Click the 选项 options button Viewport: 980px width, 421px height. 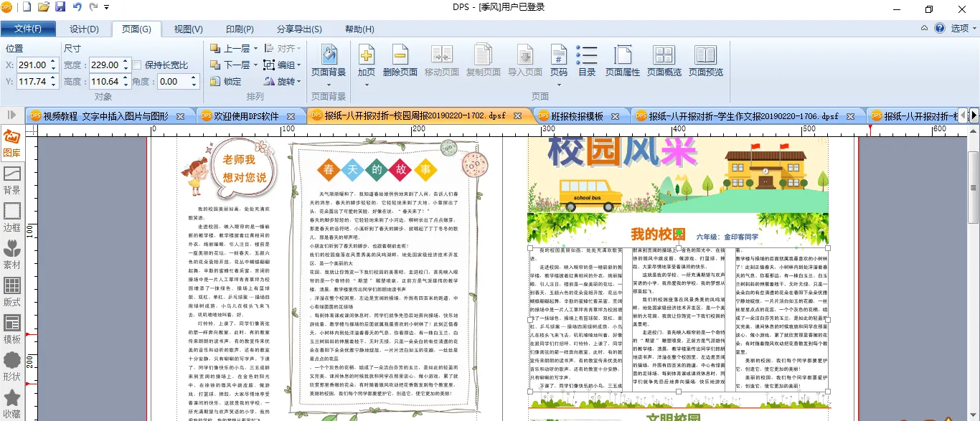click(959, 28)
